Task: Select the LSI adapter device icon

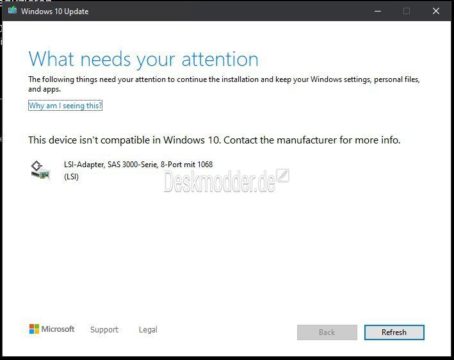Action: coord(40,170)
